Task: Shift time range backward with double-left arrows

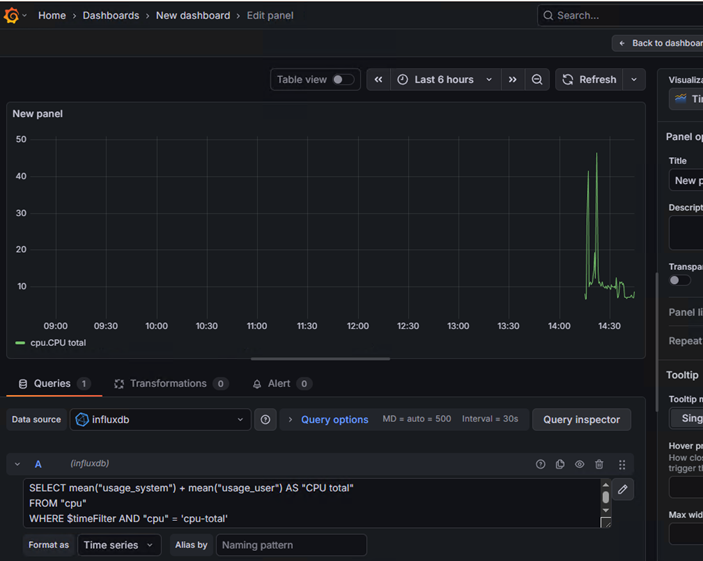Action: [378, 80]
